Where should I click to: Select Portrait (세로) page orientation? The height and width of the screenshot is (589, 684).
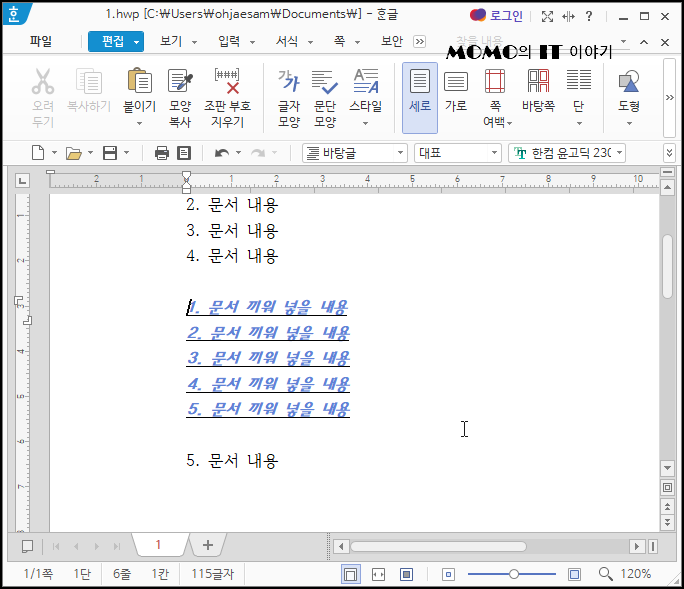420,98
